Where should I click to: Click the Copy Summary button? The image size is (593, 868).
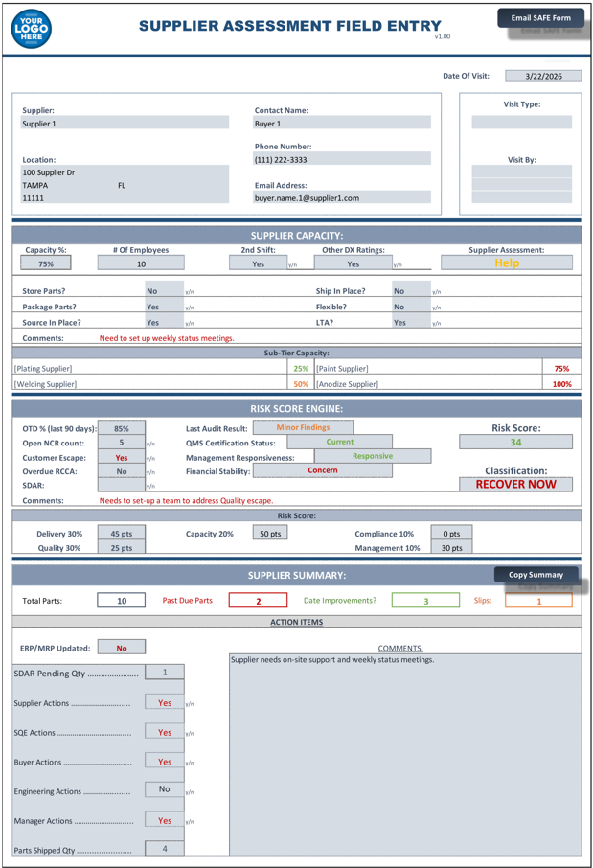[536, 575]
